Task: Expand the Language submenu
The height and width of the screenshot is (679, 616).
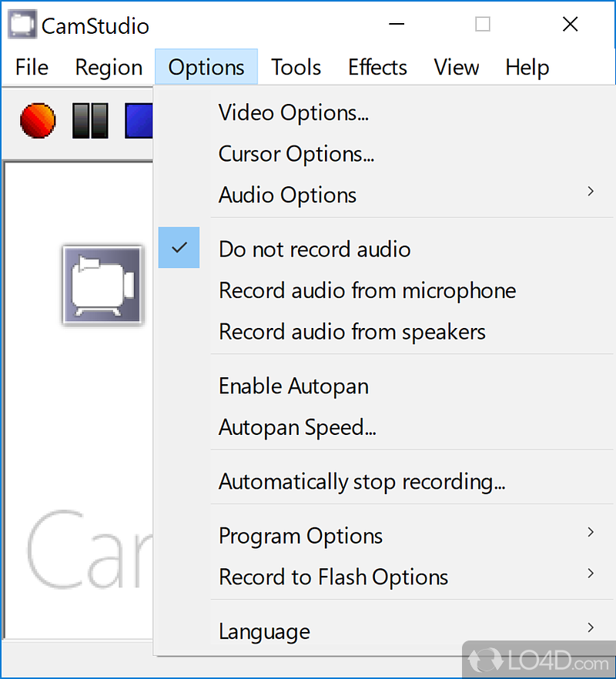Action: [264, 632]
